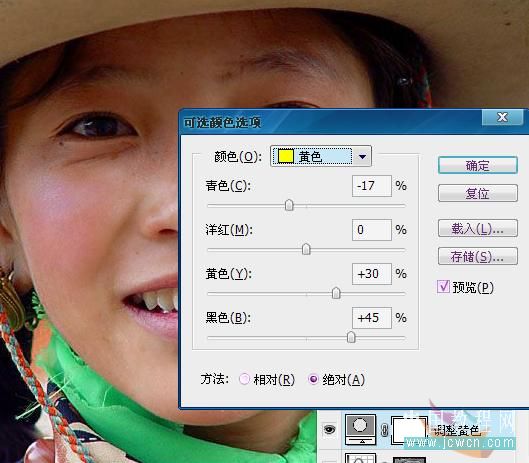
Task: Click the 洋红(M) slider handle
Action: [x=306, y=249]
